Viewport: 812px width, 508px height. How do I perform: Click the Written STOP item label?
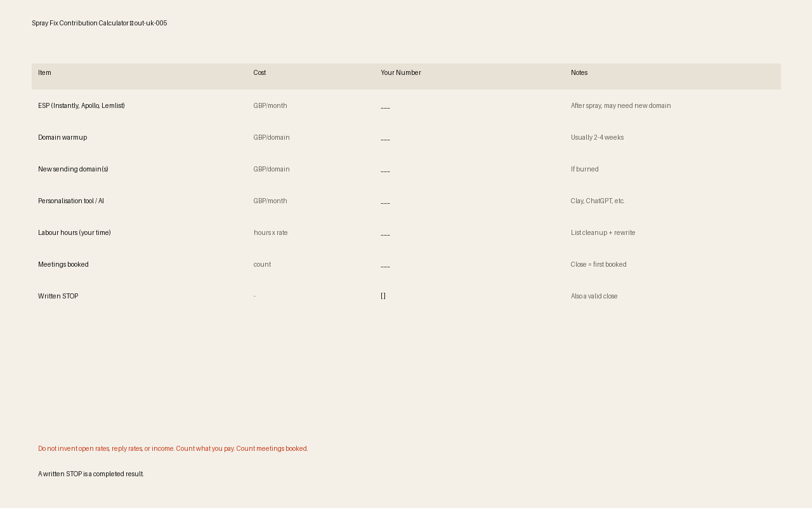point(58,297)
